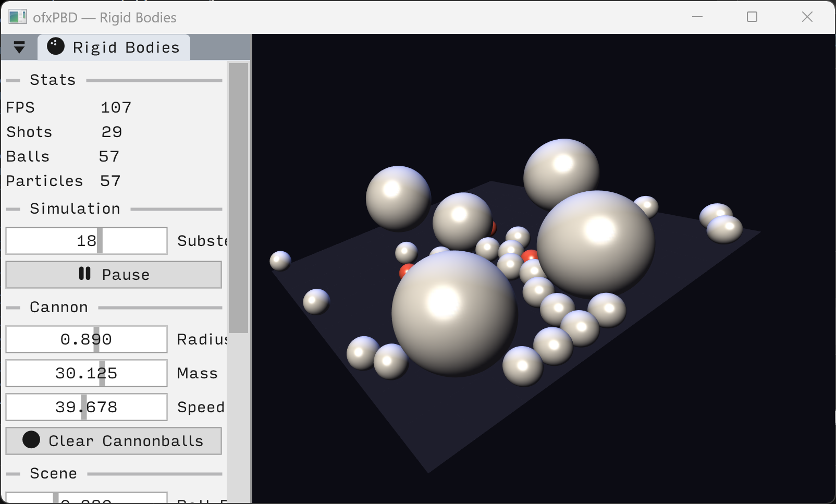
Task: Collapse the Scene section header
Action: click(114, 473)
